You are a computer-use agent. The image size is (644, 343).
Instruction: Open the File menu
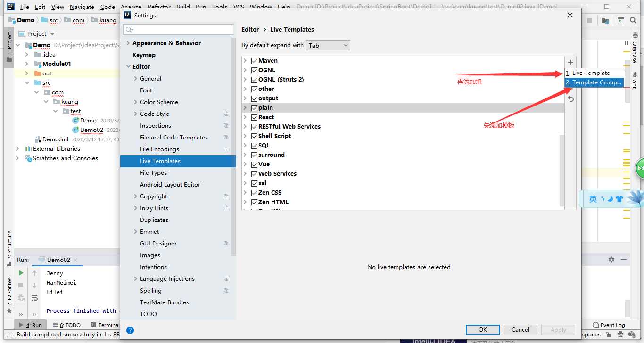25,7
